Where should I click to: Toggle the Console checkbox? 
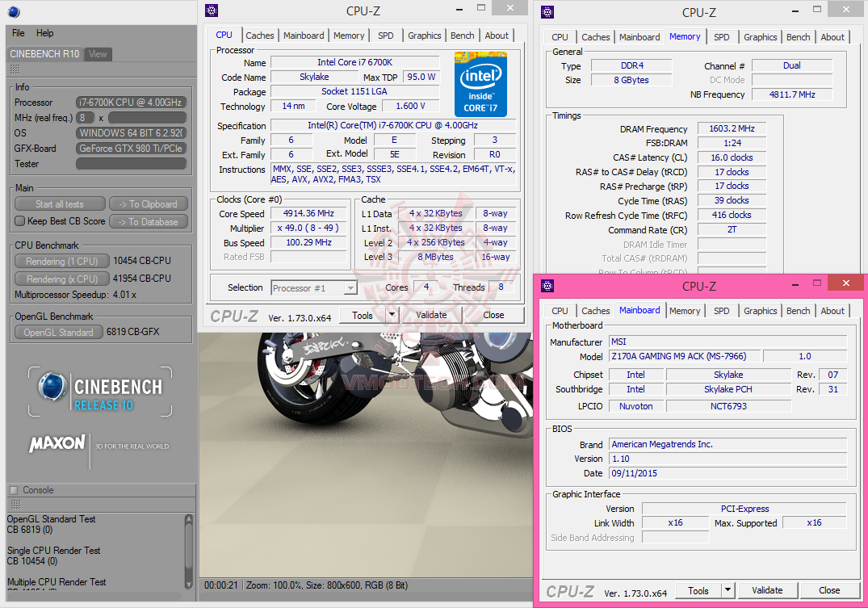click(14, 490)
